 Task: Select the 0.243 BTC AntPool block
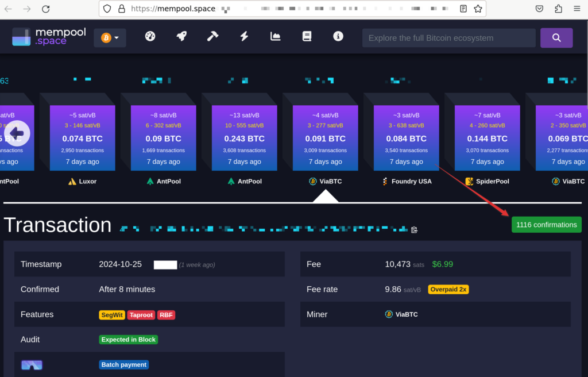245,139
